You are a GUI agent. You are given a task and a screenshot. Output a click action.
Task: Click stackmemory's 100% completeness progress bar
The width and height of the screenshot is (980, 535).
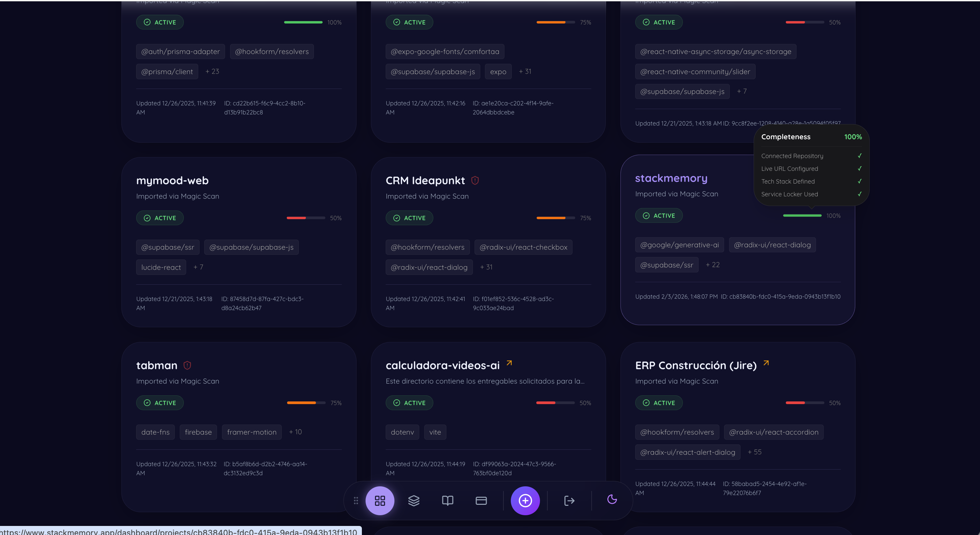pyautogui.click(x=802, y=215)
